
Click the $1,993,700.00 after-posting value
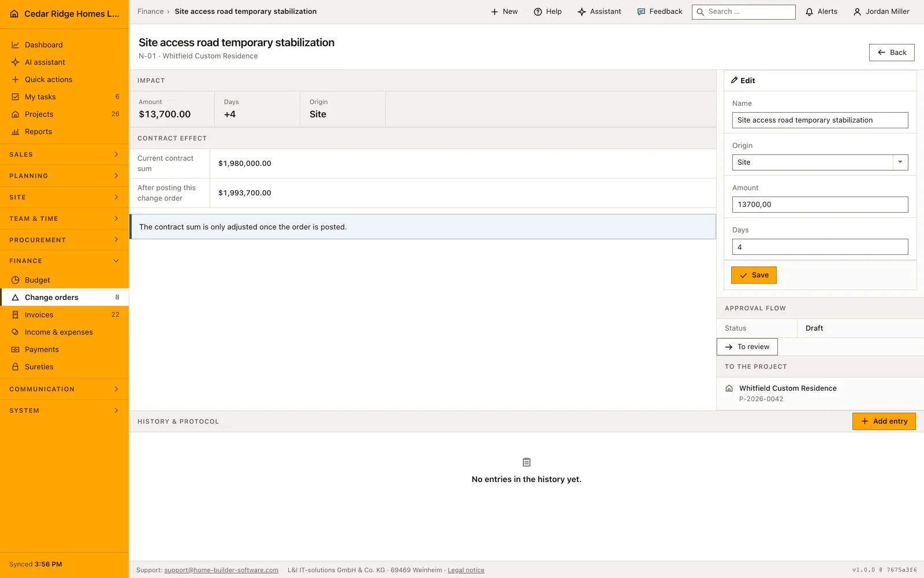(x=245, y=193)
